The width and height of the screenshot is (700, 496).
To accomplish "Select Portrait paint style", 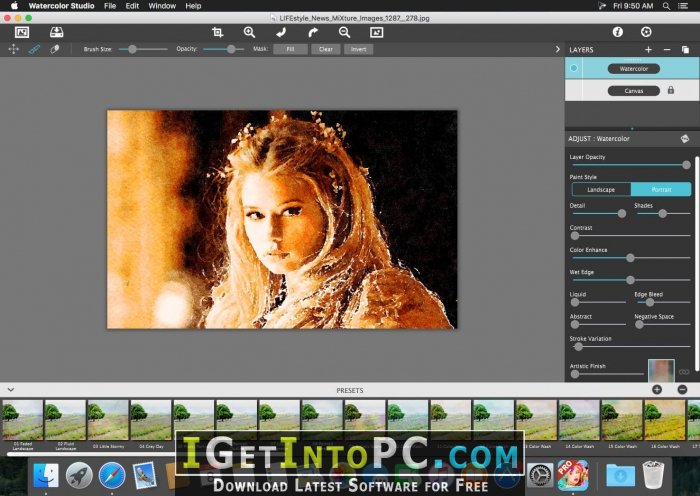I will [661, 190].
